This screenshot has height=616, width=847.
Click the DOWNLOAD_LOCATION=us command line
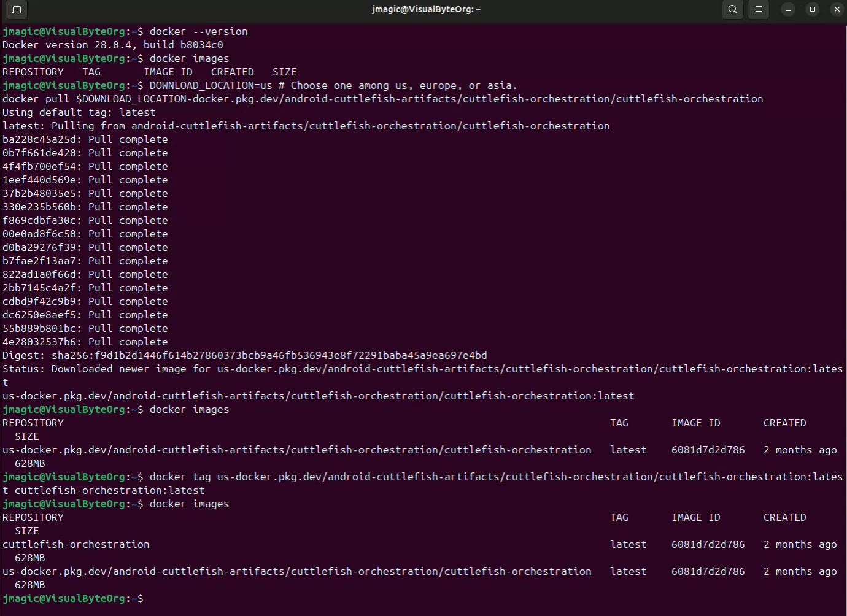260,85
